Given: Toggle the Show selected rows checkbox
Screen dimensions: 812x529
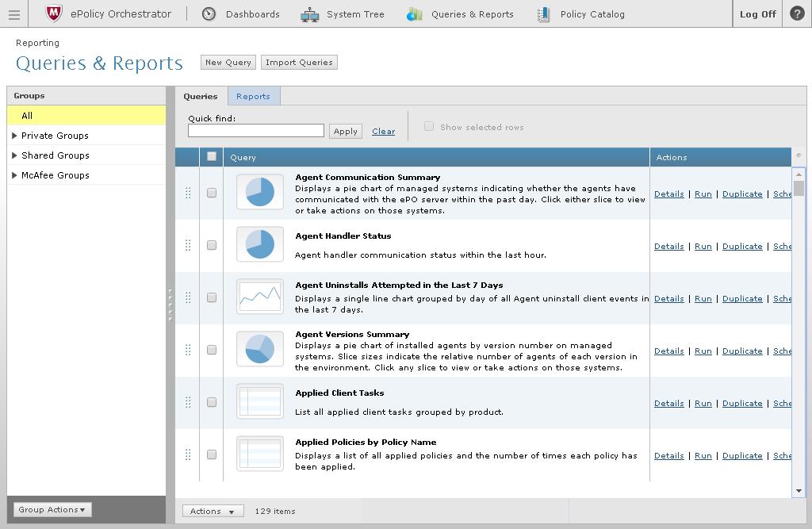Looking at the screenshot, I should 429,126.
